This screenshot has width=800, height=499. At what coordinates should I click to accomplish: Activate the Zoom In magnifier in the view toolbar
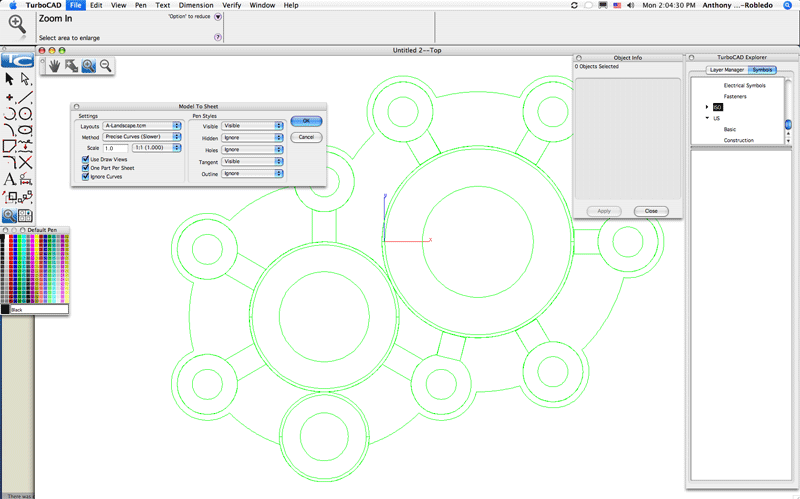88,66
